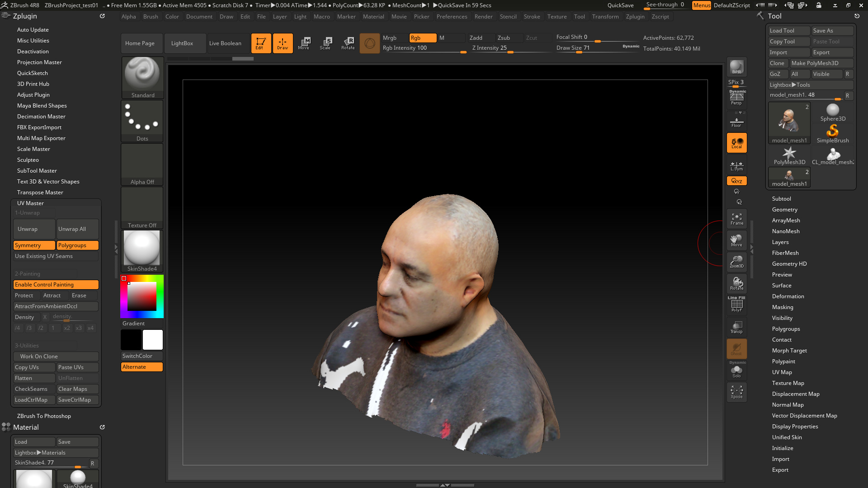Select the SimpleBrush tool

click(x=833, y=134)
